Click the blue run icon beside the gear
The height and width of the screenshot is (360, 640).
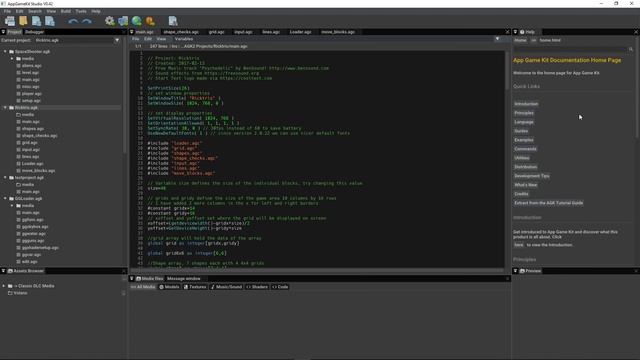coord(123,21)
